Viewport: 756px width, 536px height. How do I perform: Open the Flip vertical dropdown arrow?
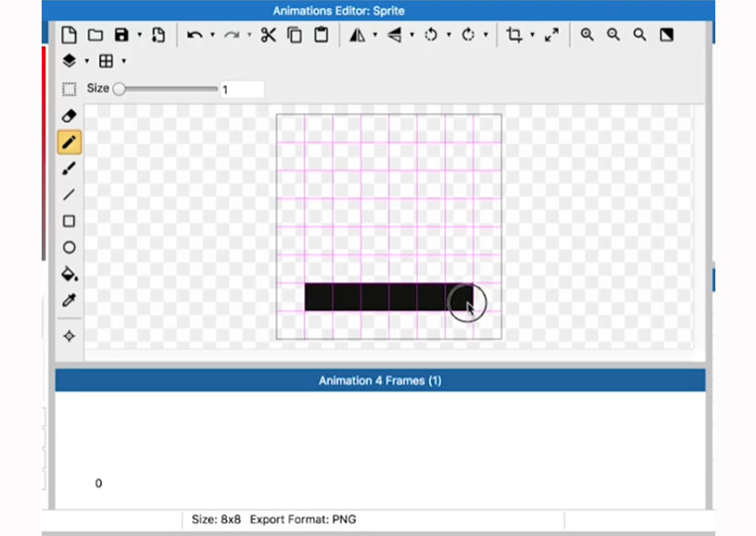tap(412, 35)
